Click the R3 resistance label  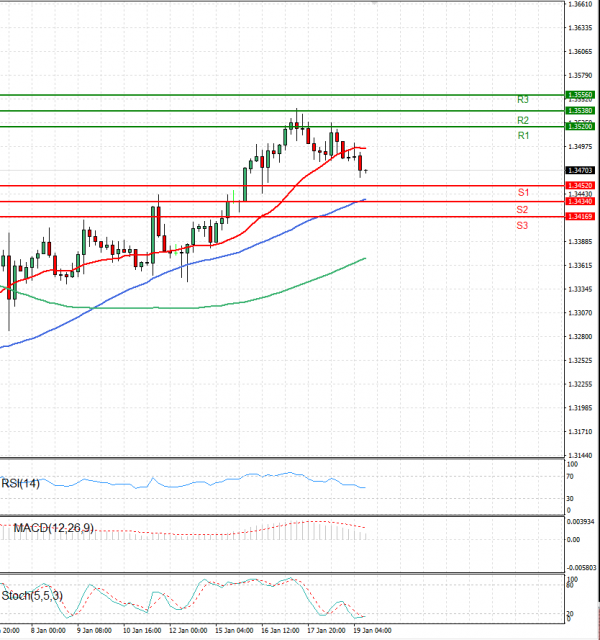click(x=523, y=100)
